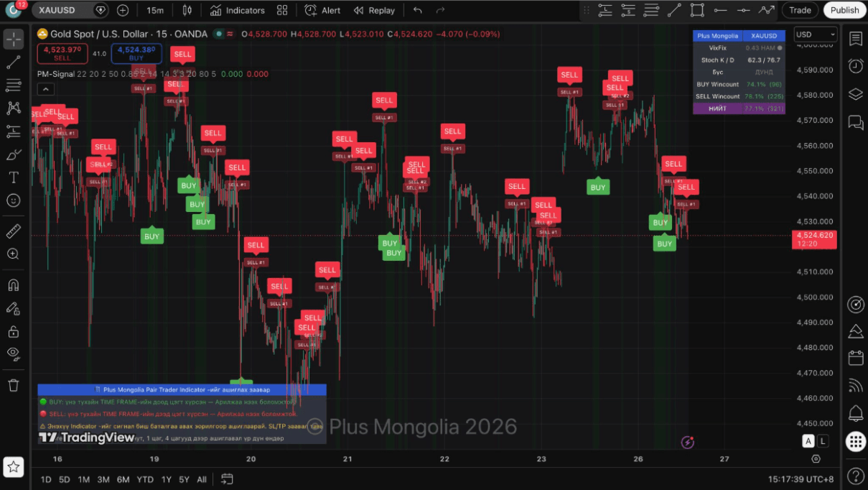Open the Trade panel
This screenshot has height=490, width=868.
point(800,10)
